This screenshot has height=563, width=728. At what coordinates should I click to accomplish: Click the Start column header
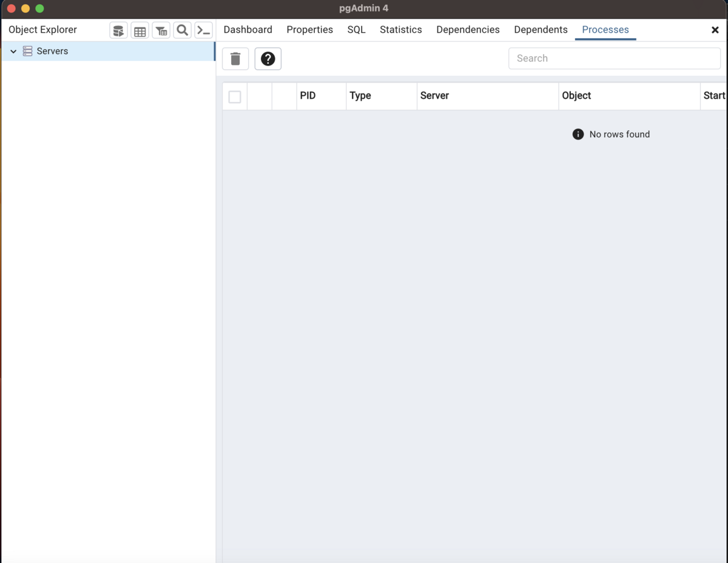(x=714, y=96)
